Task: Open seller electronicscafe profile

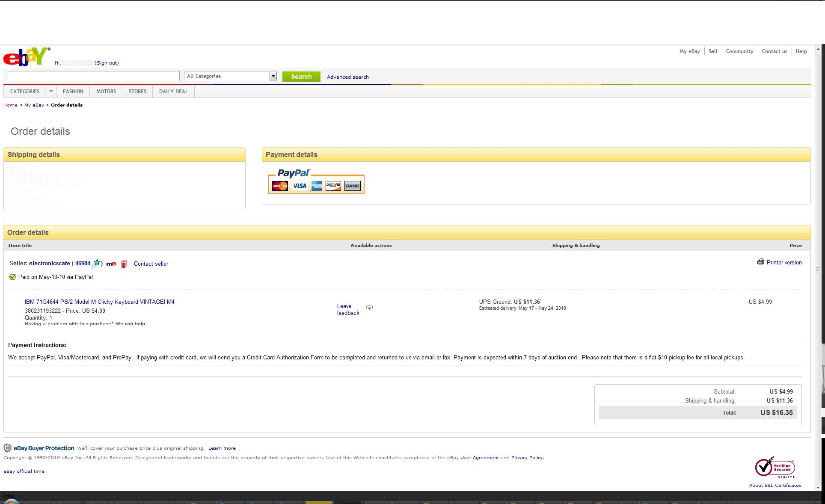Action: (50, 263)
